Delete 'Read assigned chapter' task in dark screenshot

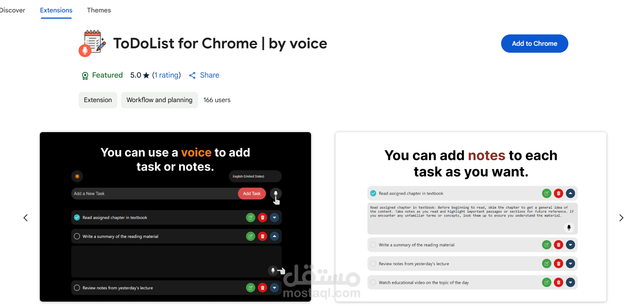(x=262, y=217)
